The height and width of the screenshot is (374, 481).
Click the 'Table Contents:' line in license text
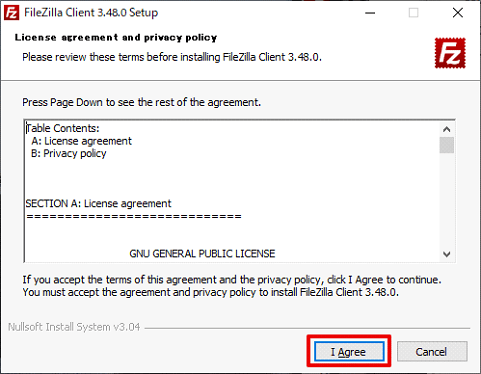click(63, 128)
